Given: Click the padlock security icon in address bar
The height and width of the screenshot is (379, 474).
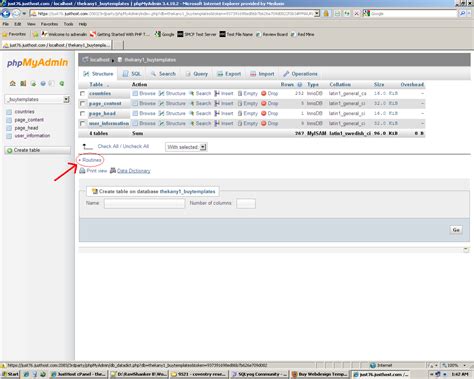Looking at the screenshot, I should [326, 14].
